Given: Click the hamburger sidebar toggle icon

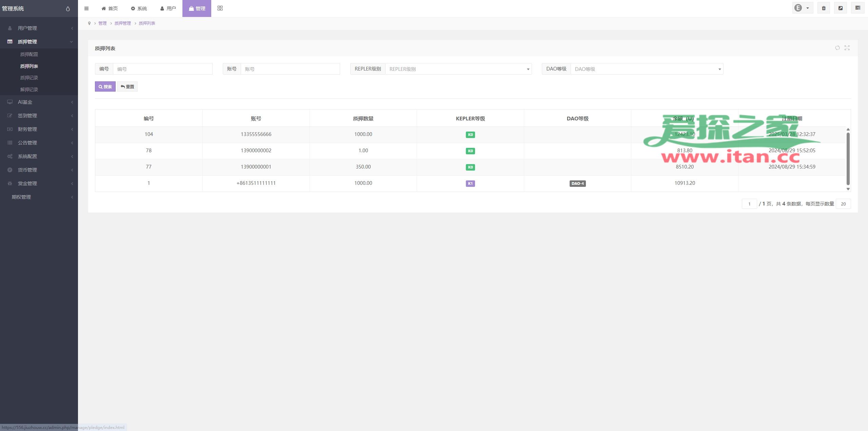Looking at the screenshot, I should pyautogui.click(x=86, y=8).
